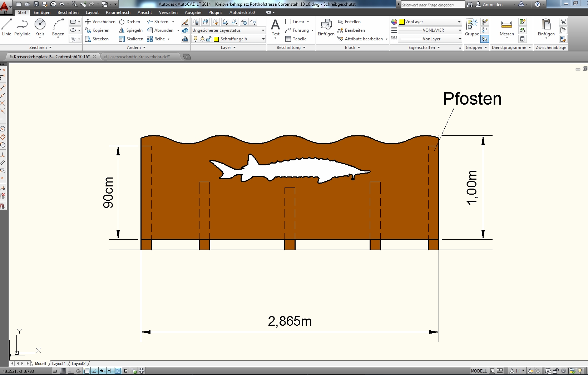Toggle ortho mode in status bar
Image resolution: width=588 pixels, height=375 pixels.
coord(71,371)
